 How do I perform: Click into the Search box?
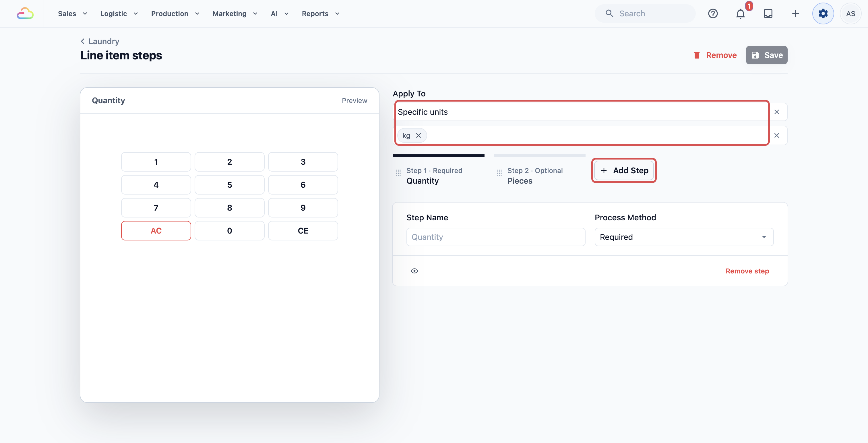[645, 13]
